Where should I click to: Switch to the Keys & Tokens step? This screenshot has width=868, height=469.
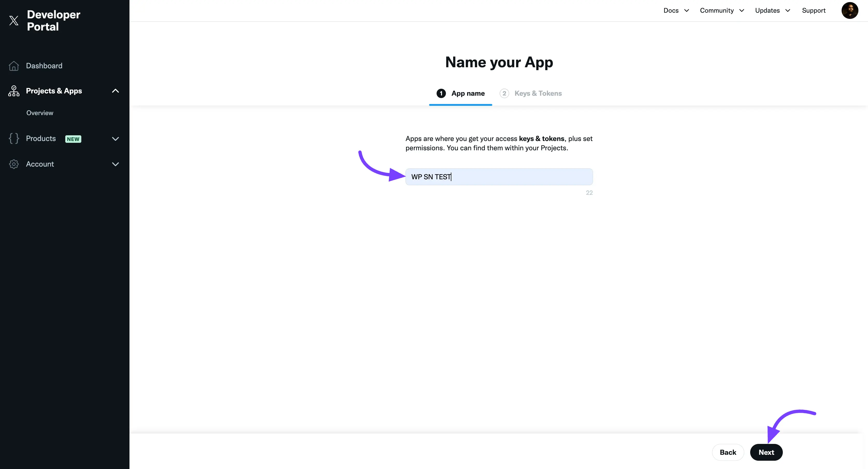point(538,93)
